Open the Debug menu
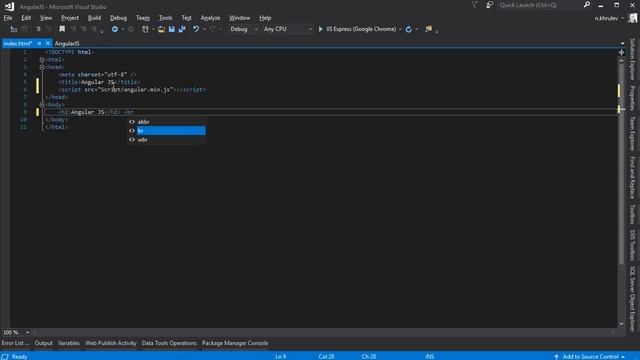Screen dimensions: 640x360 118,18
